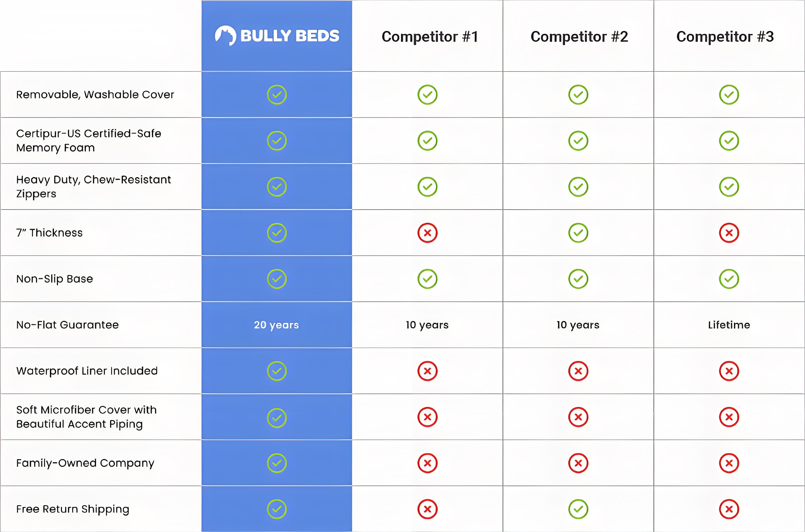Image resolution: width=805 pixels, height=532 pixels.
Task: Select the Competitor #1 column header
Action: (x=430, y=37)
